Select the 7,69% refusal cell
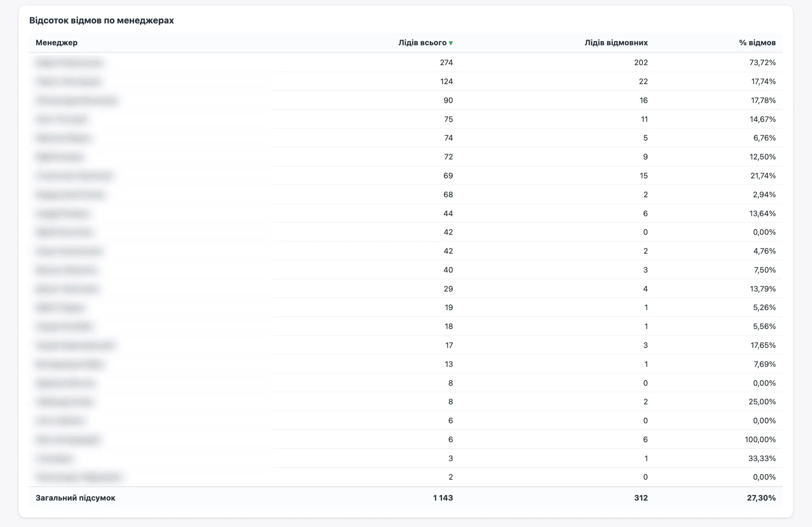812x527 pixels. [x=765, y=364]
